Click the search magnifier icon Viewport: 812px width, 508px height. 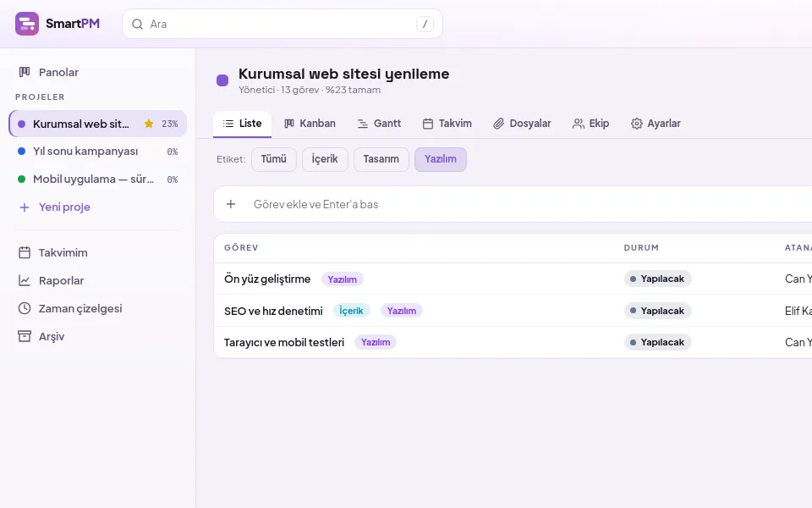click(x=137, y=25)
